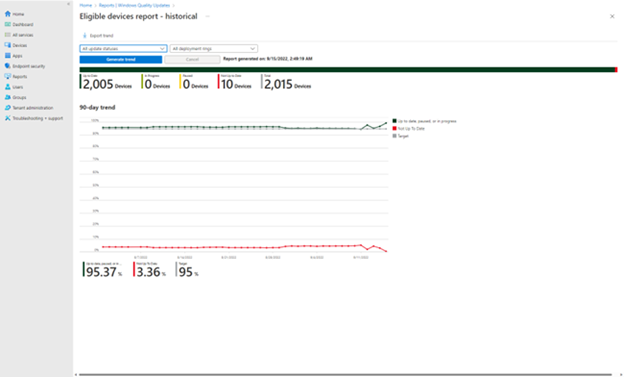Go to Home breadcrumb link
The image size is (624, 377).
pyautogui.click(x=86, y=5)
